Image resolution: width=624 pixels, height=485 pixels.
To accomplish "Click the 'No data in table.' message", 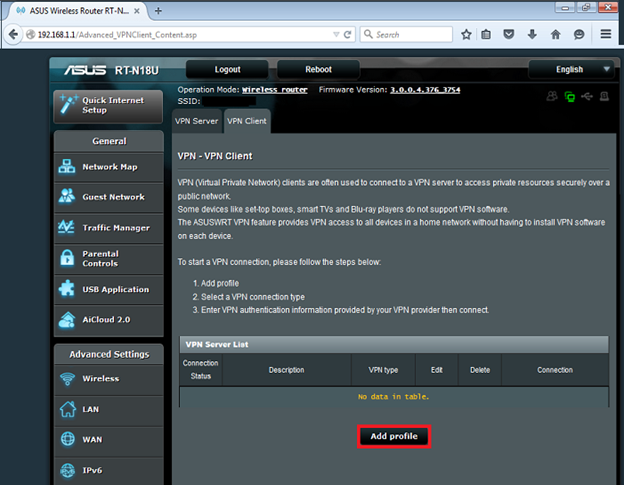I will [x=394, y=397].
